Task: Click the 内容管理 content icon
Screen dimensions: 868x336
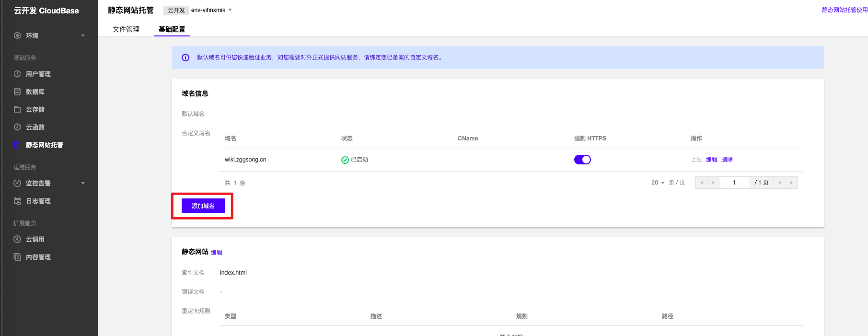Action: click(17, 257)
